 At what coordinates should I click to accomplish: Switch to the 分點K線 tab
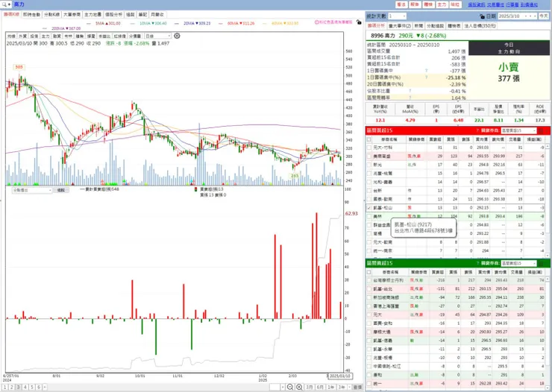coord(51,14)
